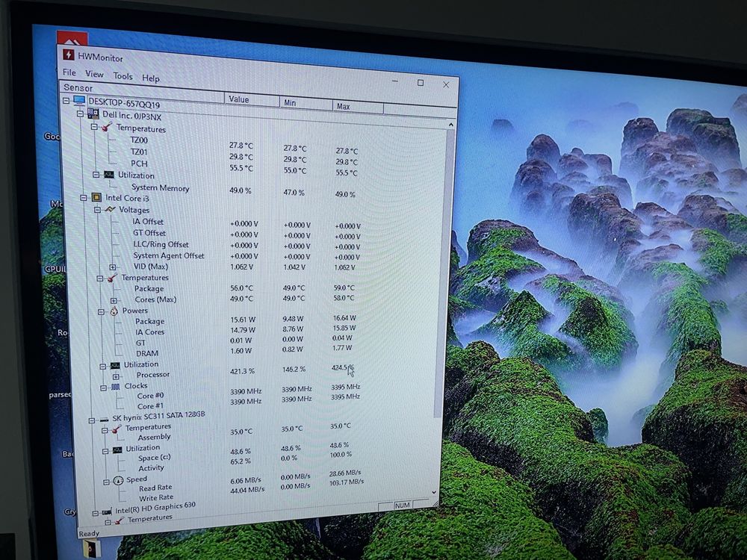Open the File menu
747x560 pixels.
click(x=69, y=72)
